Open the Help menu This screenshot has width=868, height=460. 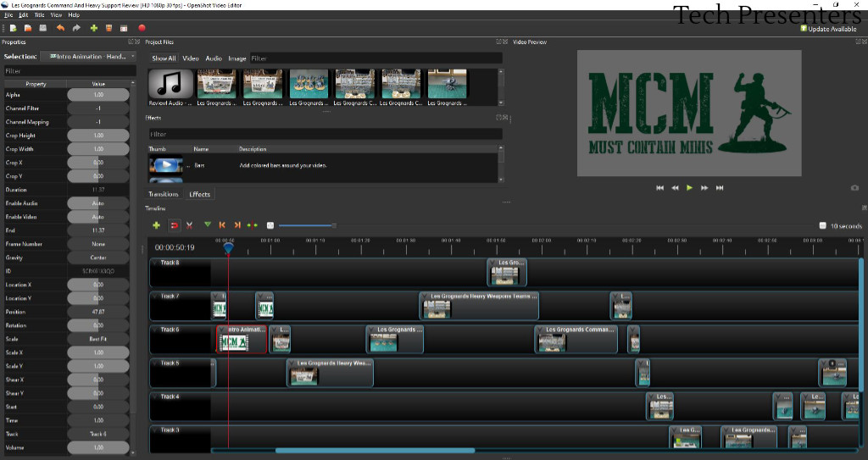74,15
